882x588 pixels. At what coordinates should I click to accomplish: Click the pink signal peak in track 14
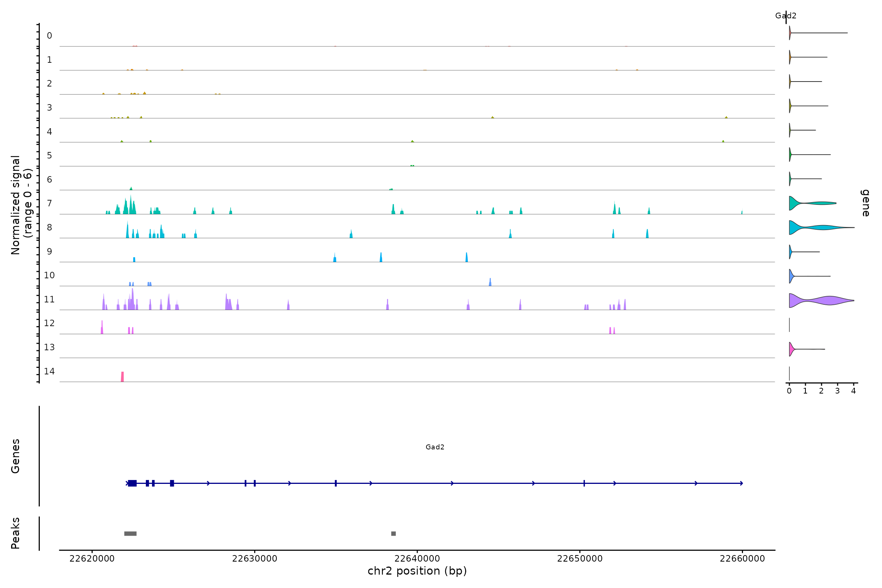tap(122, 377)
